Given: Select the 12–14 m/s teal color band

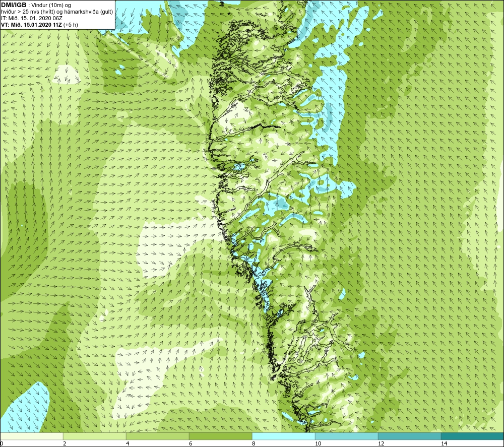Looking at the screenshot, I should point(409,436).
